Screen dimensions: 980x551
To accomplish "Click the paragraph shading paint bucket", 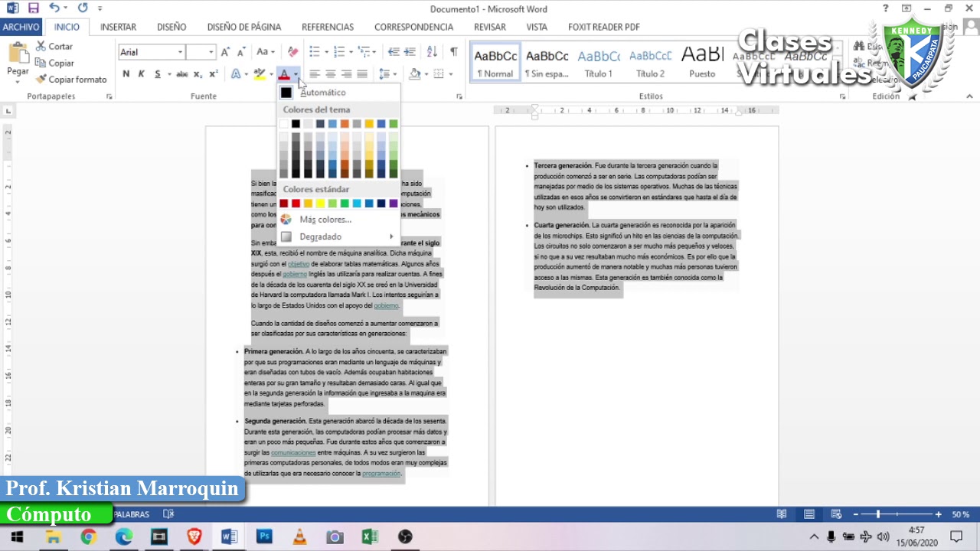I will 414,74.
